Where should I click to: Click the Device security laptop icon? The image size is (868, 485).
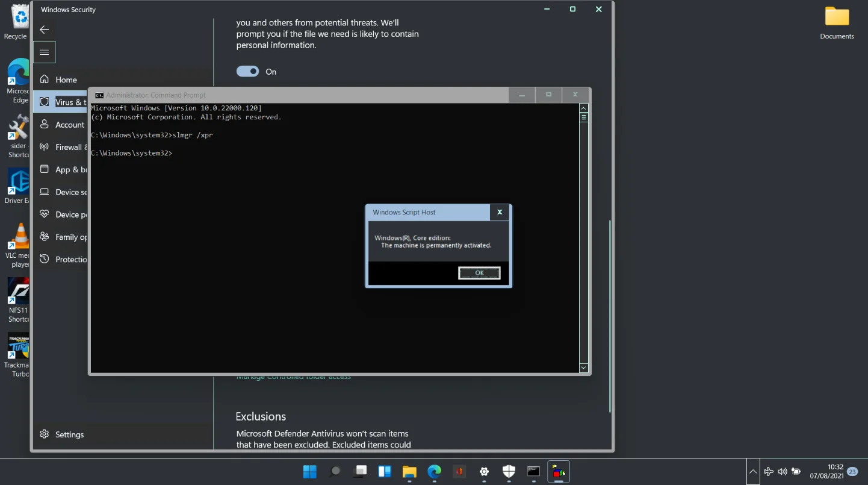click(x=44, y=192)
